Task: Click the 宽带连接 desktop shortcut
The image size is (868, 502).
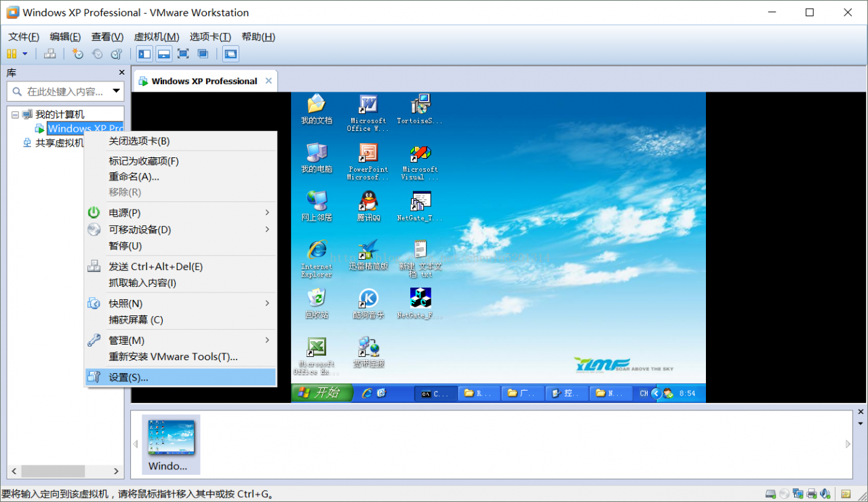Action: coord(368,353)
